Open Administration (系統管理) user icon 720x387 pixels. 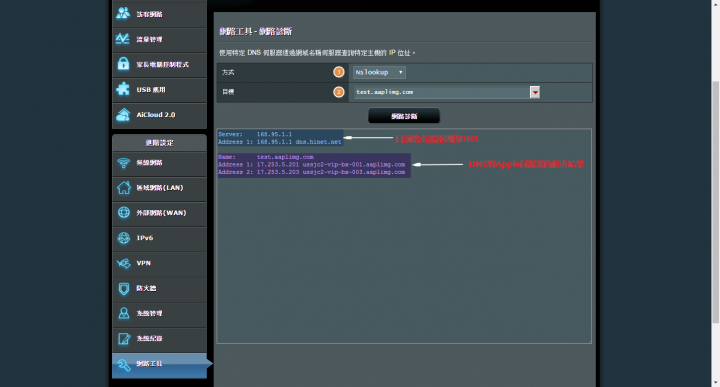tap(124, 313)
